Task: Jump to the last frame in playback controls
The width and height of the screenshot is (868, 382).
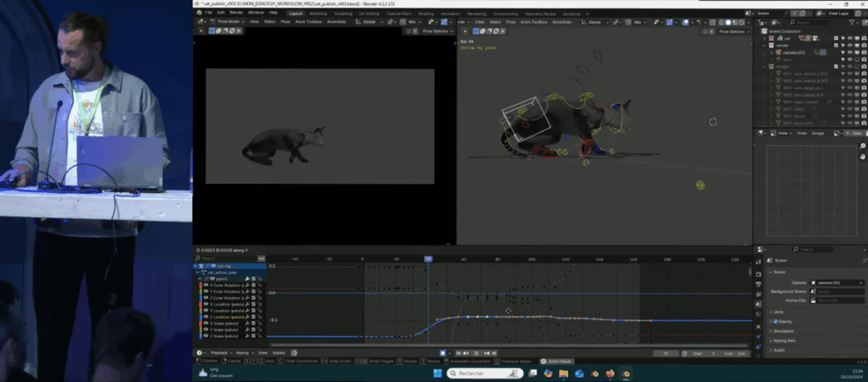Action: coord(494,353)
